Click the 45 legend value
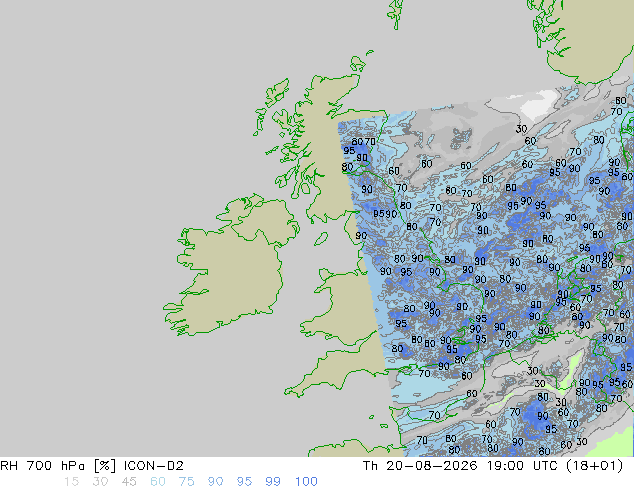634x490 pixels. pyautogui.click(x=129, y=482)
